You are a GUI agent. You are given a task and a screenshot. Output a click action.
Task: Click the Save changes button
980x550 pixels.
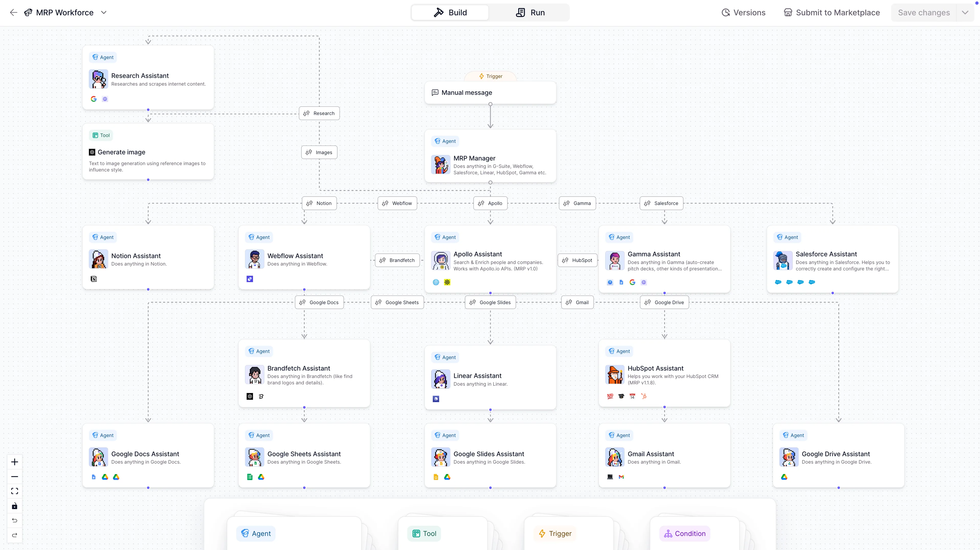[924, 13]
